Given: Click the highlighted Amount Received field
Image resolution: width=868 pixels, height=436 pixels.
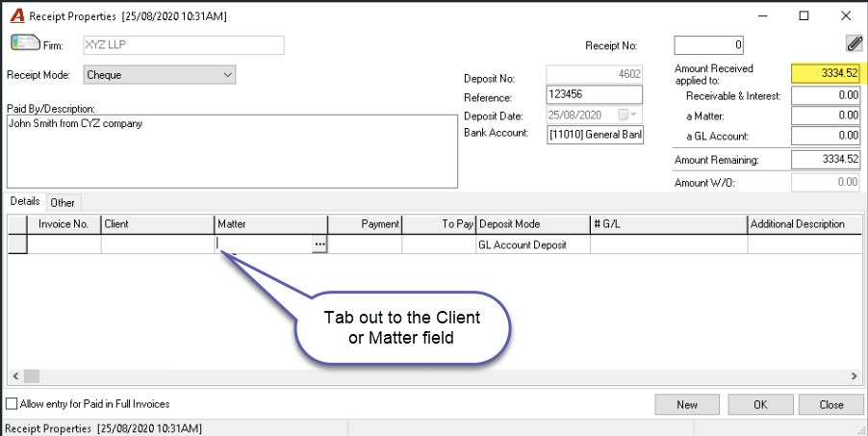Looking at the screenshot, I should tap(826, 72).
